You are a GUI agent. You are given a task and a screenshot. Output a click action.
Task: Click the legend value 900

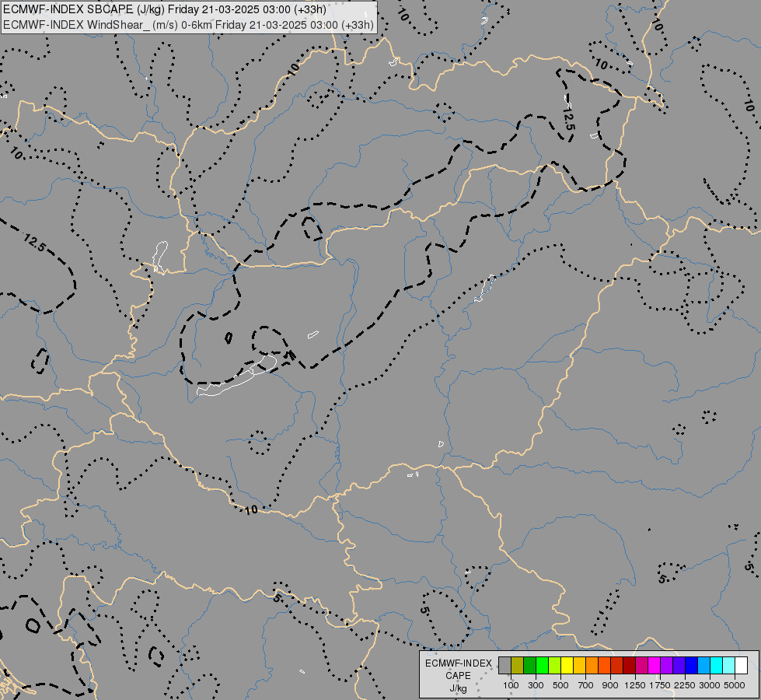pos(610,685)
